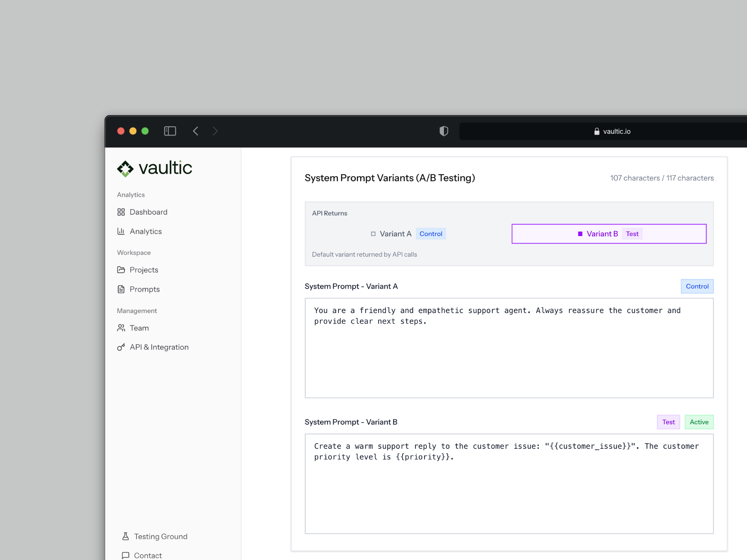The width and height of the screenshot is (747, 560).
Task: Click the Prompts document icon
Action: pyautogui.click(x=121, y=289)
